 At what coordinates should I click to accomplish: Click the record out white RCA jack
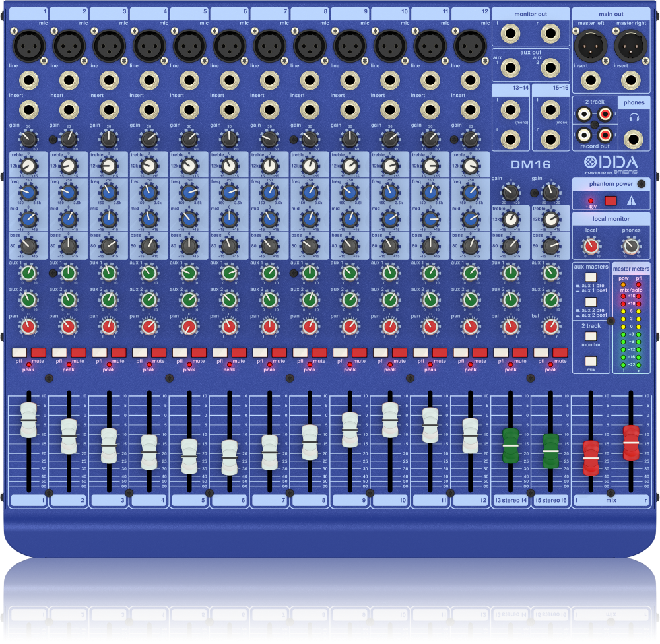point(584,135)
